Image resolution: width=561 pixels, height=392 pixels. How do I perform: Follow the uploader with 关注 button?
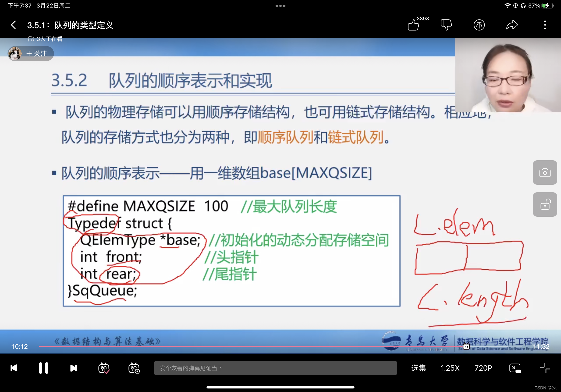point(37,54)
